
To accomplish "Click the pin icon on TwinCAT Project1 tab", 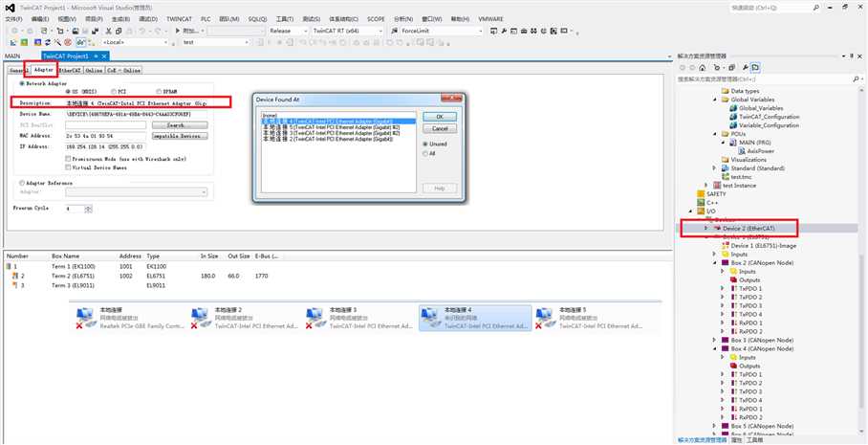I will click(96, 56).
